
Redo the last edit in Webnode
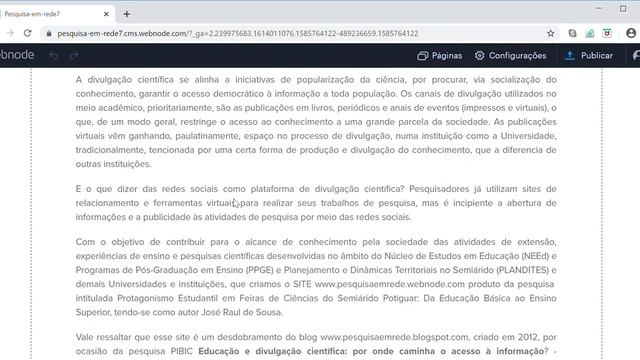coord(73,56)
